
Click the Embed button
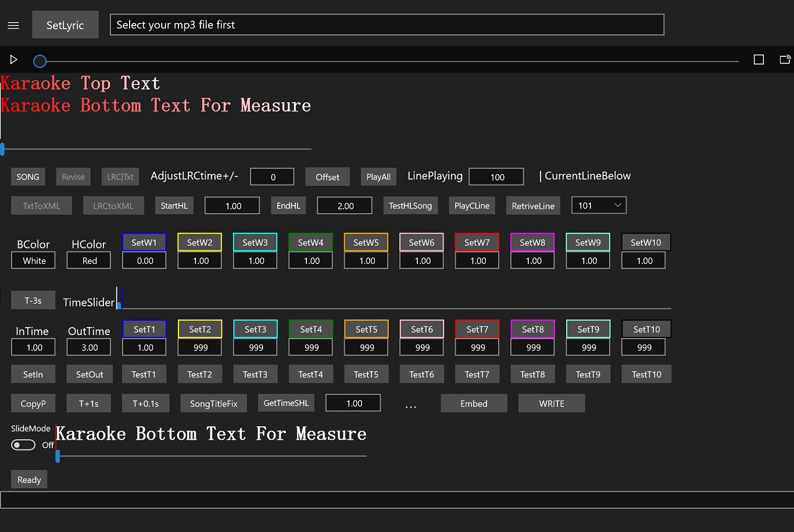474,404
